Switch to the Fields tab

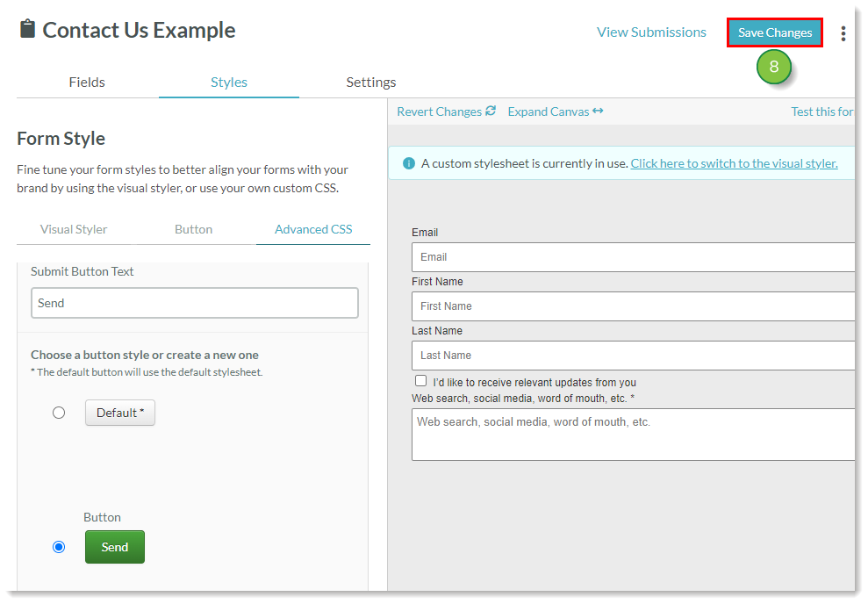pyautogui.click(x=87, y=82)
